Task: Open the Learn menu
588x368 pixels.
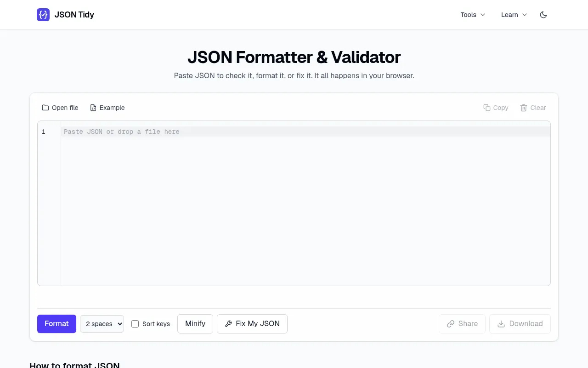Action: coord(514,15)
